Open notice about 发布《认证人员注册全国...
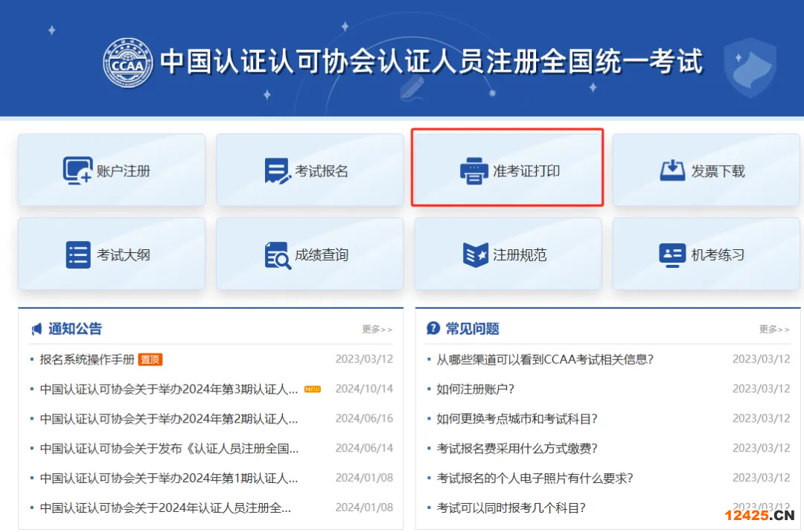The height and width of the screenshot is (532, 804). click(x=169, y=449)
